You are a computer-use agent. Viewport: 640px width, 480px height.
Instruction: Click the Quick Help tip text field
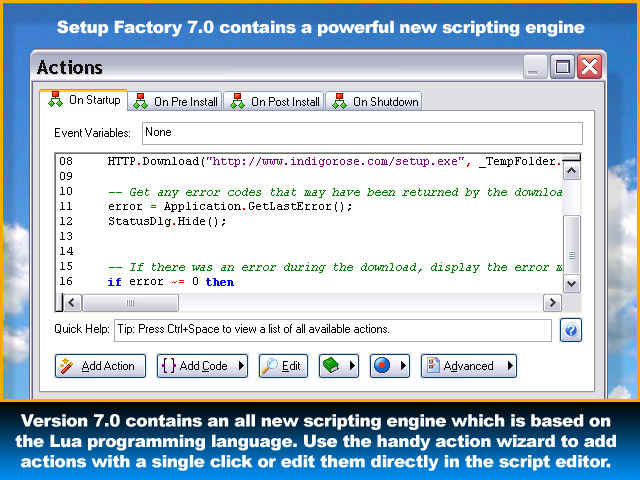[333, 330]
